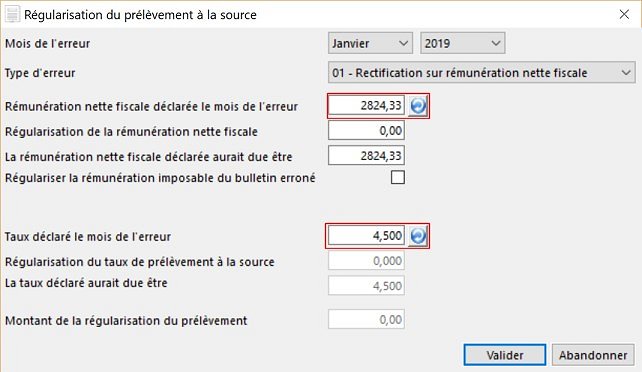Image resolution: width=642 pixels, height=372 pixels.
Task: Open the Janvier month dropdown
Action: [370, 43]
